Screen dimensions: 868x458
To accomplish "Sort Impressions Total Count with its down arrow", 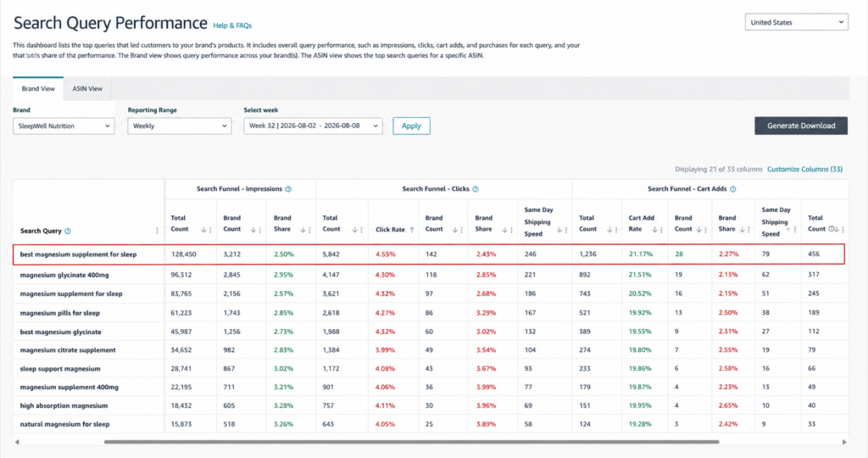I will point(203,230).
